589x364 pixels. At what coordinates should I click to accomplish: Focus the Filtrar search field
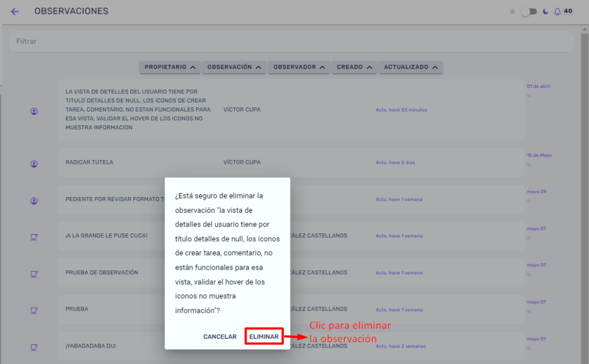tap(291, 41)
